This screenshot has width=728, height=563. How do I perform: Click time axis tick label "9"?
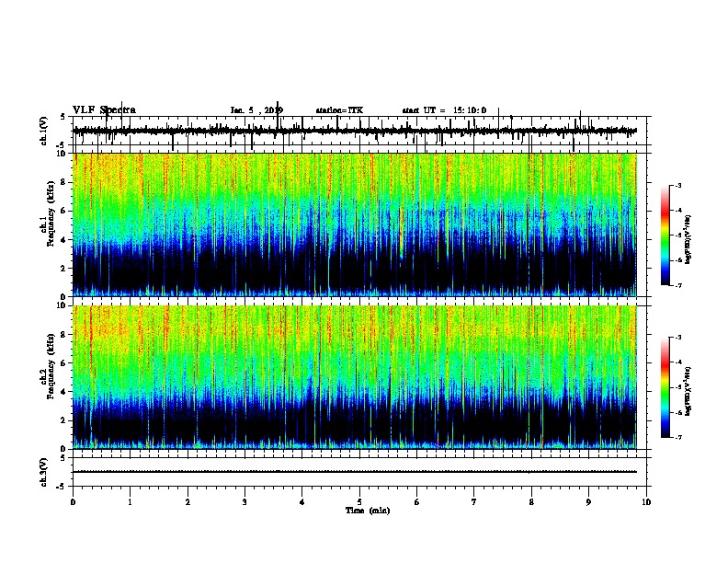tap(588, 502)
